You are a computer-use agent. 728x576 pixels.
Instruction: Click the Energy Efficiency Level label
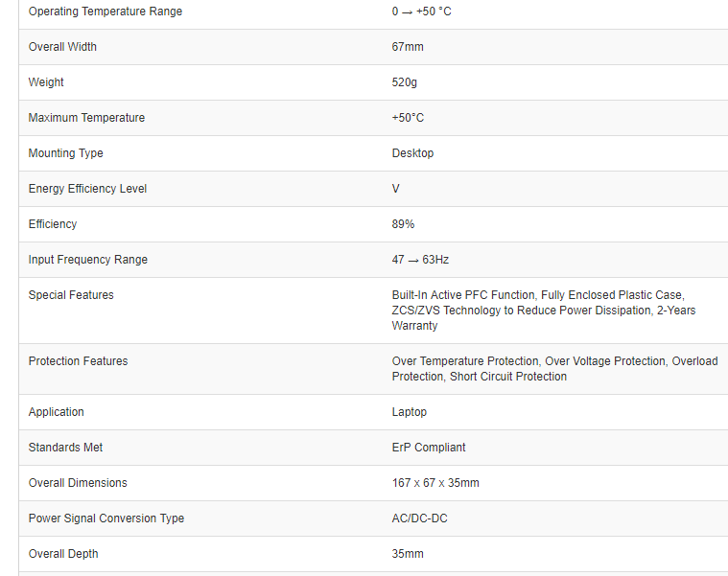click(87, 189)
